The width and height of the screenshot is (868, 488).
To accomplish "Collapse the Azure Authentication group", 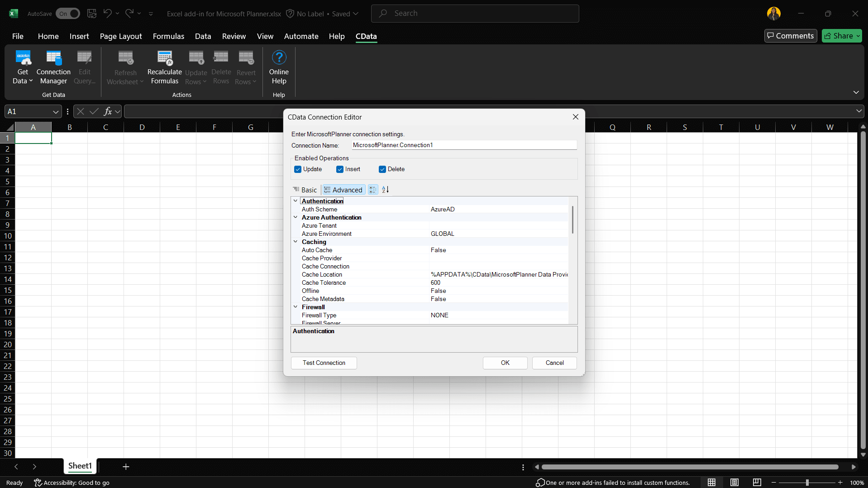I will [296, 217].
